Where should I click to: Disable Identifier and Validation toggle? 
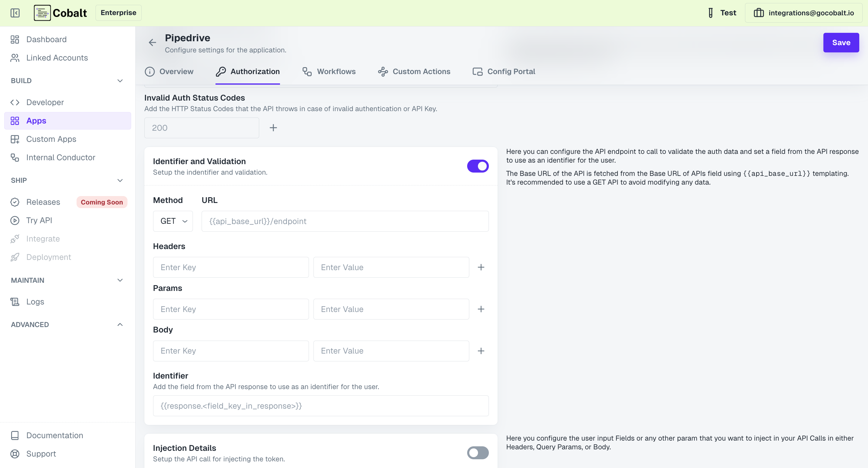pos(477,166)
